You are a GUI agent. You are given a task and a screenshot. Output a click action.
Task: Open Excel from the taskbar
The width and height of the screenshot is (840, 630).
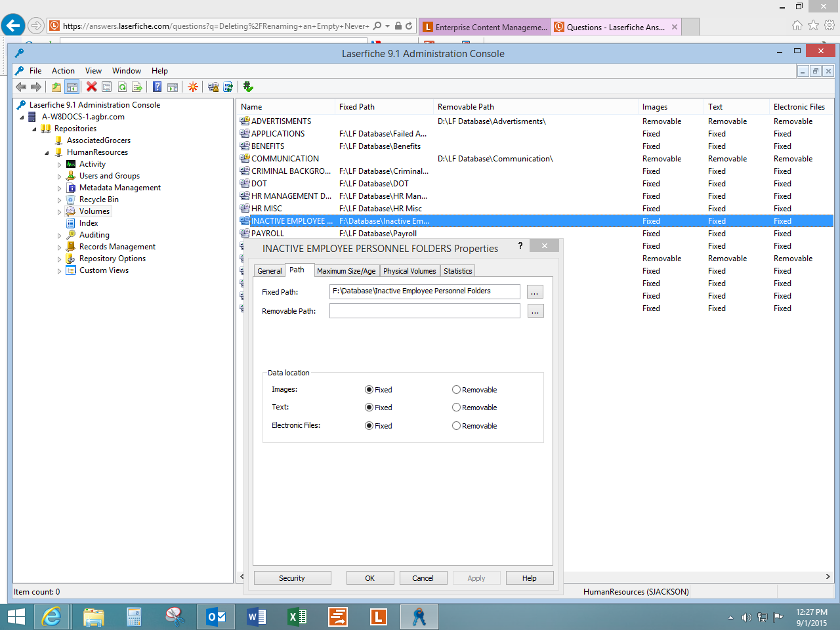[297, 617]
